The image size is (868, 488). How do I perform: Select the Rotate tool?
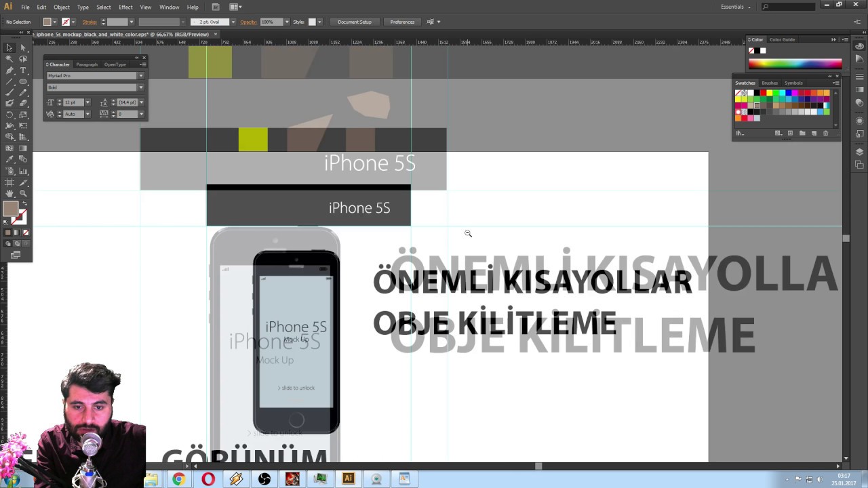9,115
